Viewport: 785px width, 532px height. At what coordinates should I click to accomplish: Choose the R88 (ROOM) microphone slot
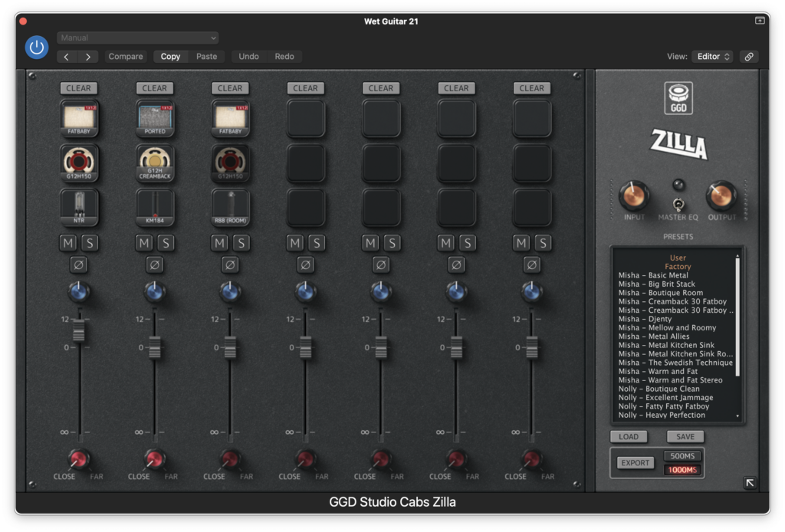point(230,207)
